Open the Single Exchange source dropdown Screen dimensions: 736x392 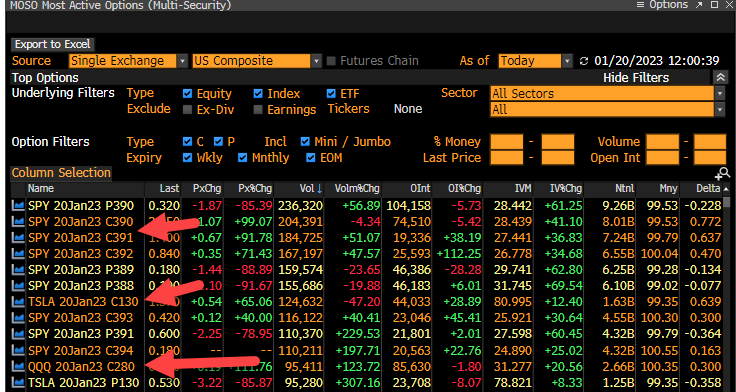click(x=128, y=61)
